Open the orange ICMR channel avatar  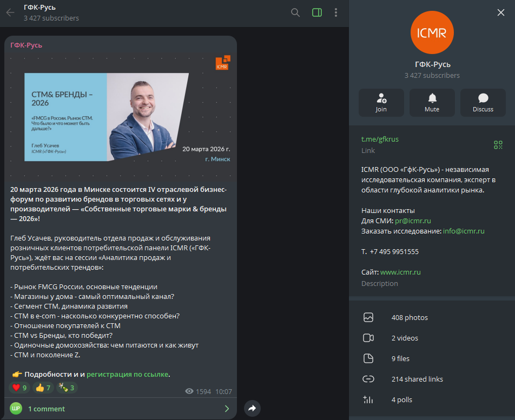[x=432, y=32]
